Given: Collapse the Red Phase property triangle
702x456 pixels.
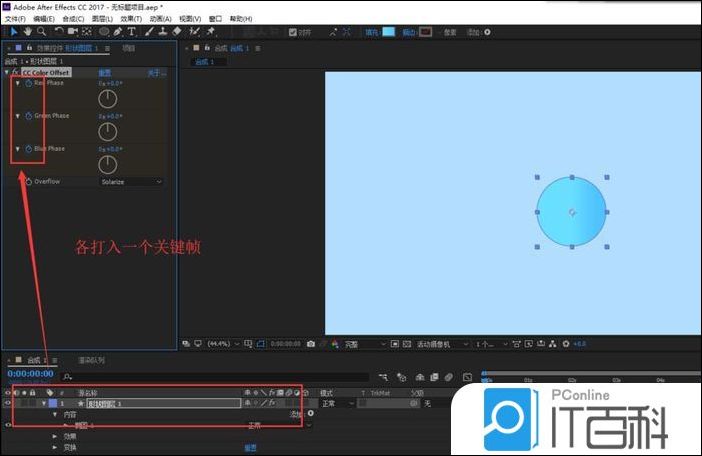Looking at the screenshot, I should click(x=17, y=83).
